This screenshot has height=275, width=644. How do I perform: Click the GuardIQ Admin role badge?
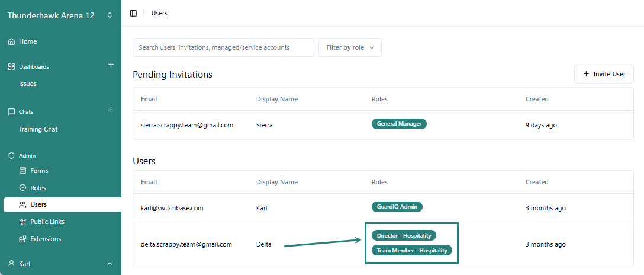point(397,207)
